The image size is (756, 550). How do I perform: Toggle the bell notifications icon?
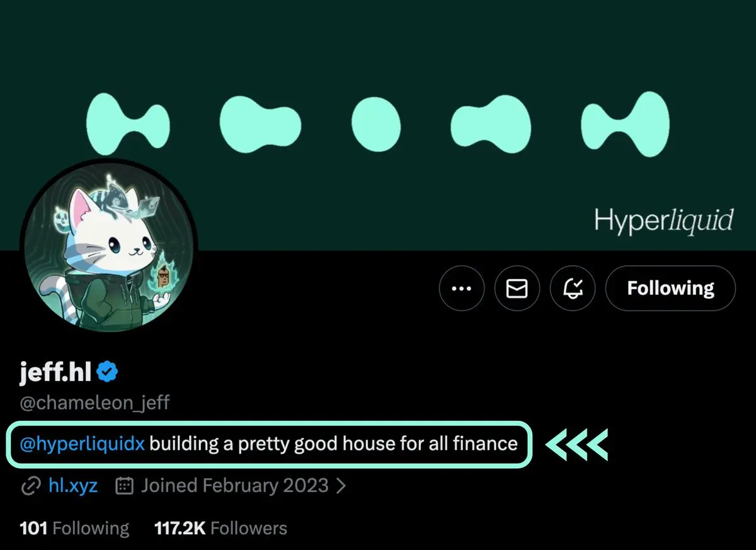(x=573, y=289)
